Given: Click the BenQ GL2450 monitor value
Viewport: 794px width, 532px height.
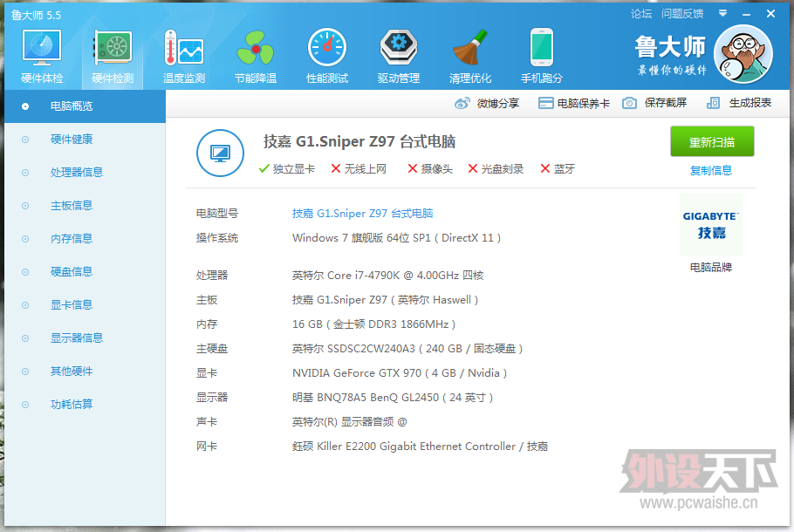Looking at the screenshot, I should 393,398.
